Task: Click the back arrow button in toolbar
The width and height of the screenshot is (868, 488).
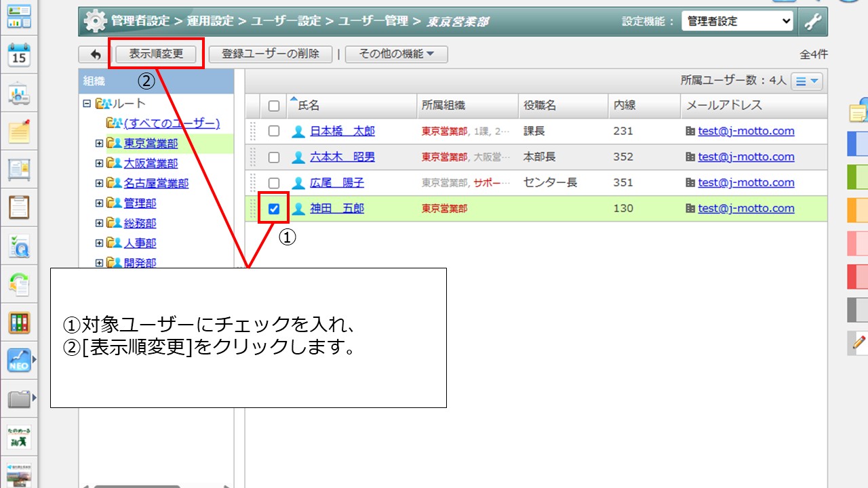Action: coord(94,54)
